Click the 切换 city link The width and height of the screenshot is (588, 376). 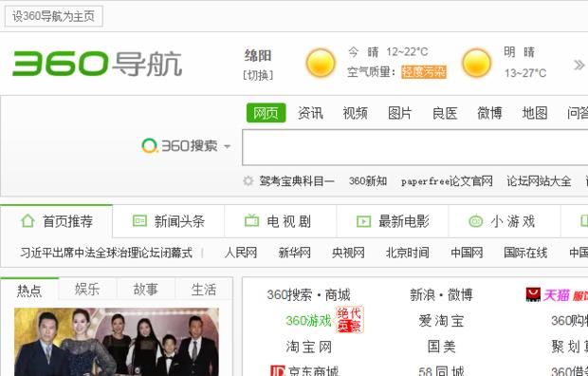(x=258, y=75)
